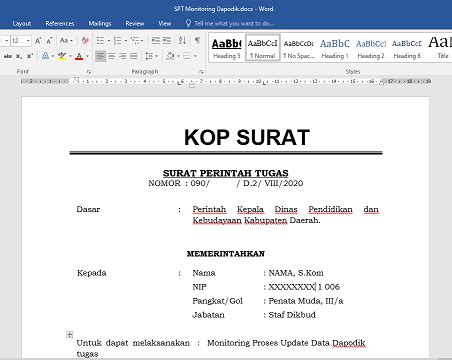Image resolution: width=452 pixels, height=360 pixels.
Task: Apply Heading 1 style
Action: pos(335,48)
